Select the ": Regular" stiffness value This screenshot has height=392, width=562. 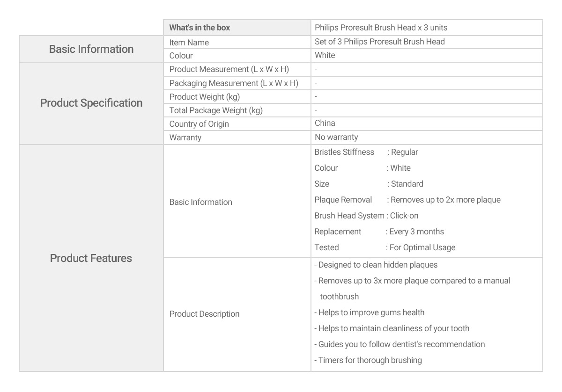(403, 152)
